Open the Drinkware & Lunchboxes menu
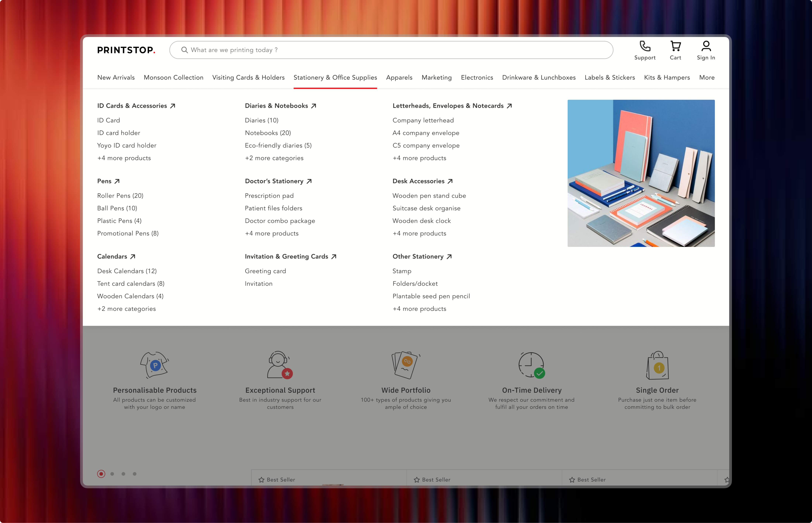This screenshot has width=812, height=523. point(539,78)
